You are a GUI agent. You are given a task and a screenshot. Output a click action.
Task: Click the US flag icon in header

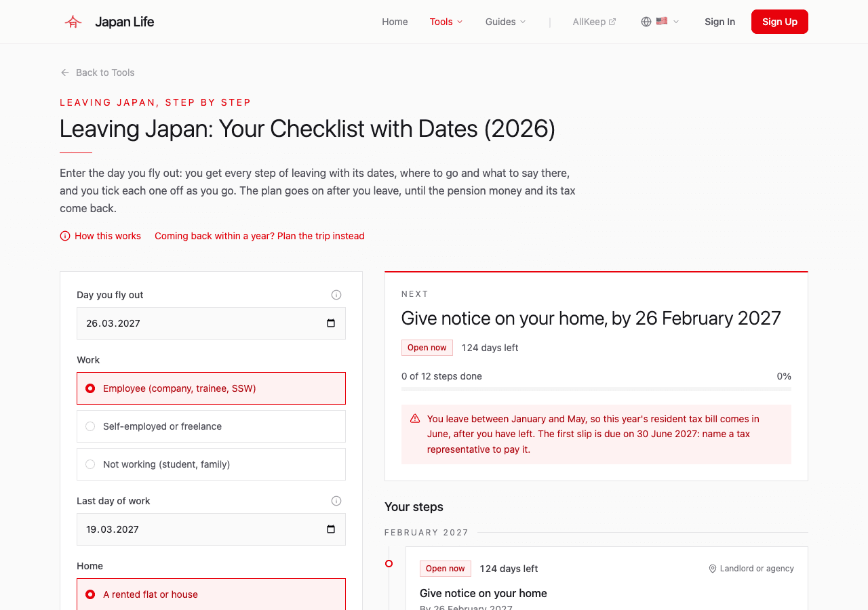662,21
